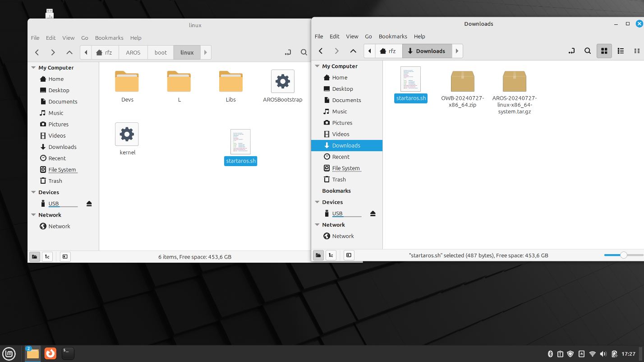Image resolution: width=644 pixels, height=362 pixels.
Task: Open File menu in Downloads window
Action: [x=319, y=37]
